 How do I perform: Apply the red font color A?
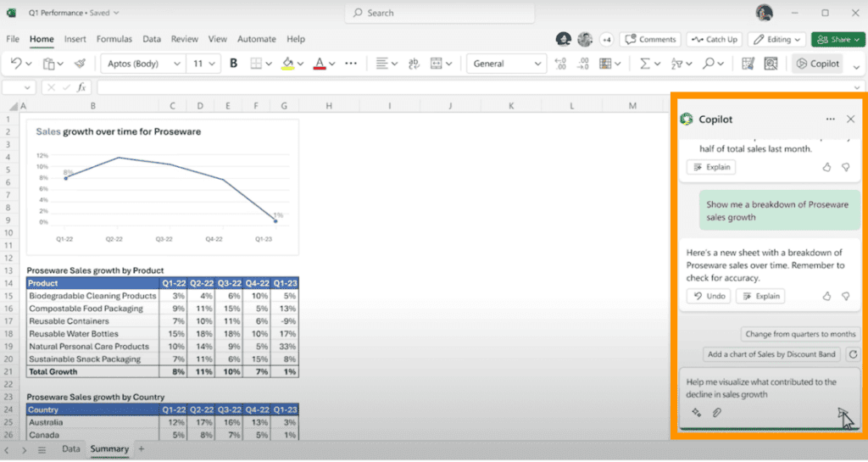[320, 64]
